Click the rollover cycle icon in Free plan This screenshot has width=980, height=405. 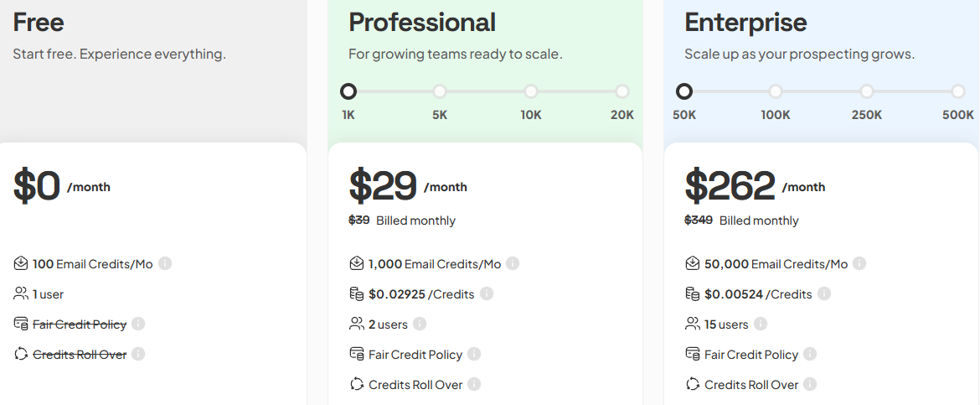21,354
